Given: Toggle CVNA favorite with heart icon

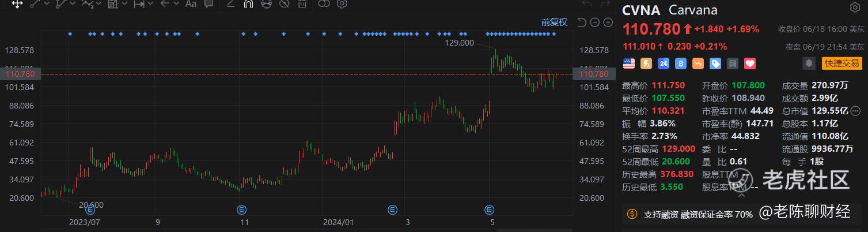Looking at the screenshot, I should 750,63.
